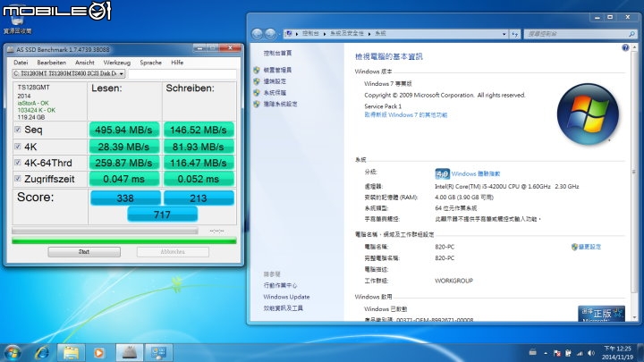Select the read access time 0.047 ms
The width and height of the screenshot is (644, 362).
pyautogui.click(x=124, y=179)
